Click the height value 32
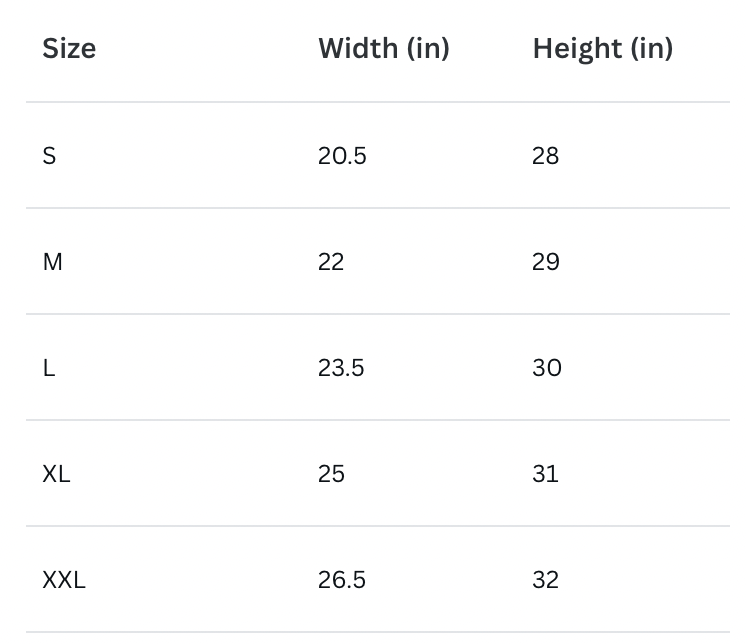The width and height of the screenshot is (746, 644). tap(545, 580)
